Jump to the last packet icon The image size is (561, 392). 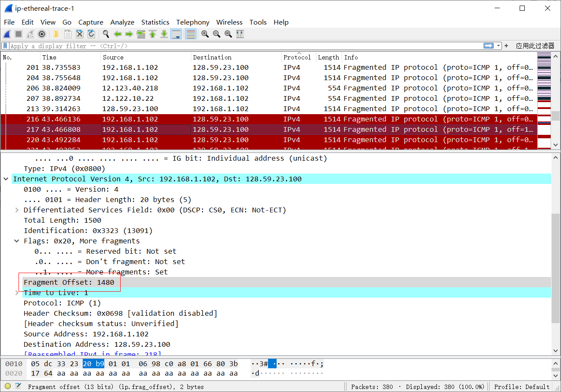[x=164, y=34]
